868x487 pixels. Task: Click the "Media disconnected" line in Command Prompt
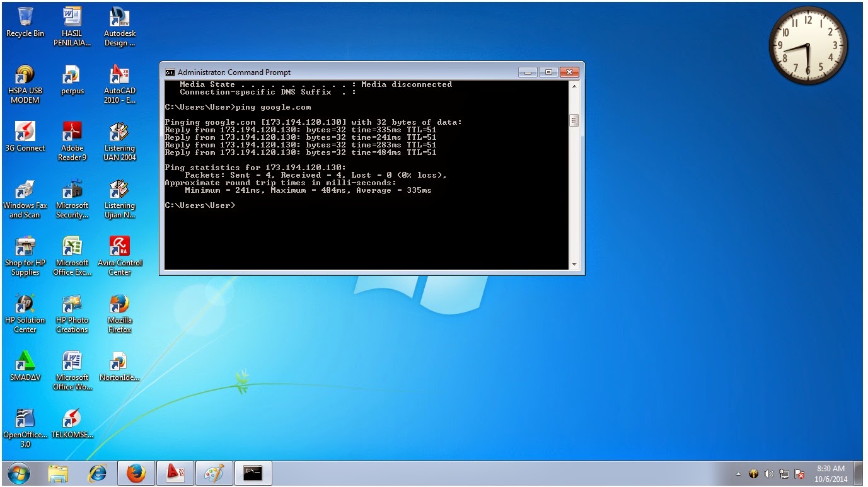316,84
